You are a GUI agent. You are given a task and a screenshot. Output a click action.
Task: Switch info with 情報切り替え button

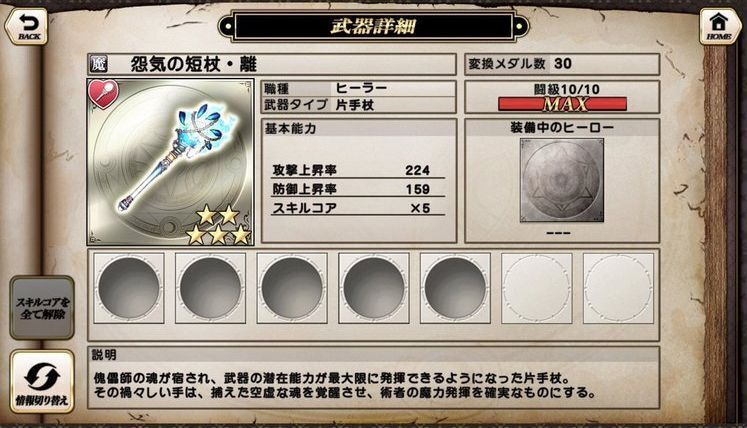click(x=42, y=381)
